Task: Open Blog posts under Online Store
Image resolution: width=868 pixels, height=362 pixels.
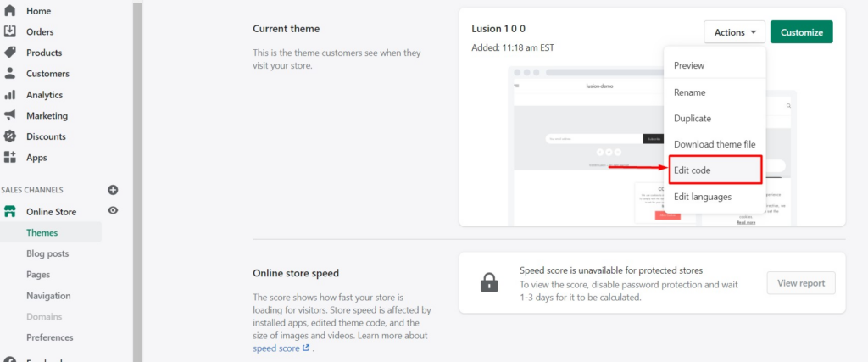Action: (x=47, y=253)
